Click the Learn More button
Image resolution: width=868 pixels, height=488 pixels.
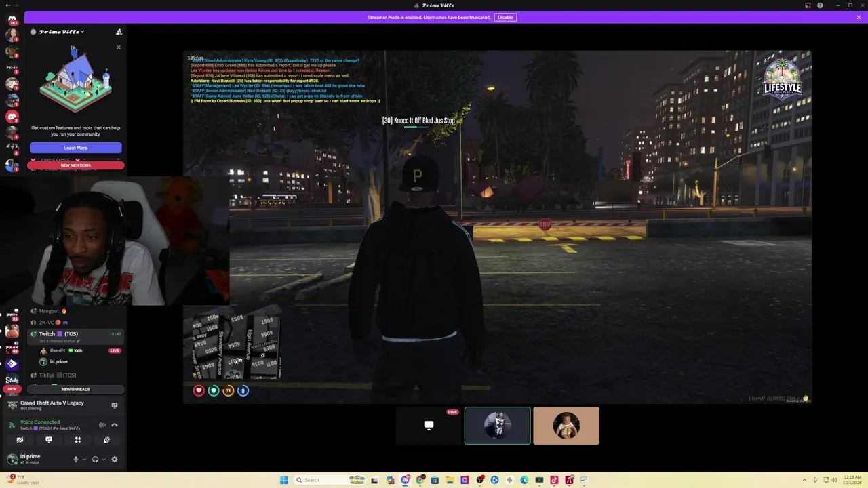click(x=75, y=148)
